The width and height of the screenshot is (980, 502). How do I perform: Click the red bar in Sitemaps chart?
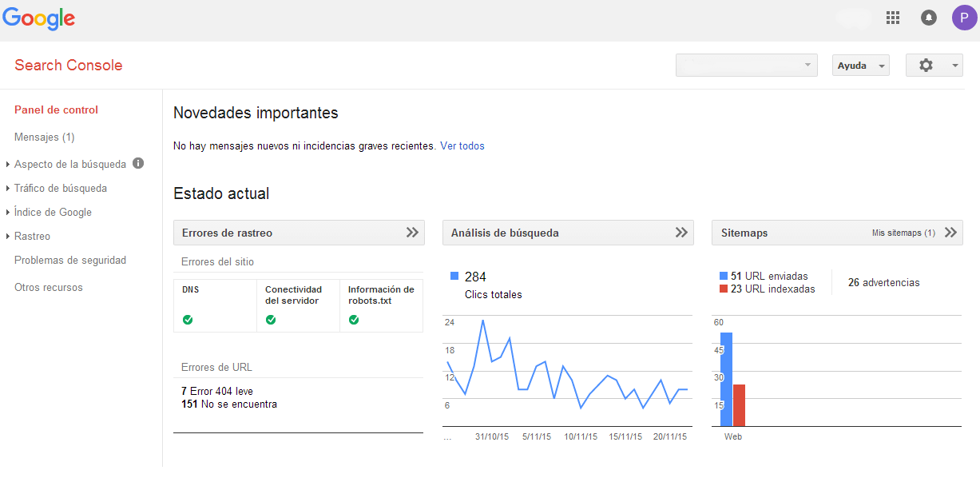point(739,405)
